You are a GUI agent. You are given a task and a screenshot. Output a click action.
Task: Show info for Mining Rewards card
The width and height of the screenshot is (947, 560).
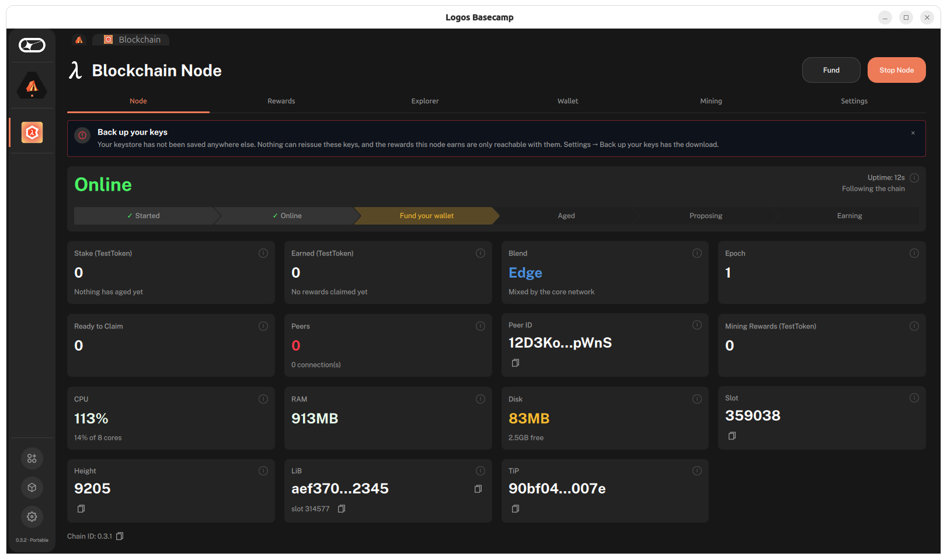(914, 326)
